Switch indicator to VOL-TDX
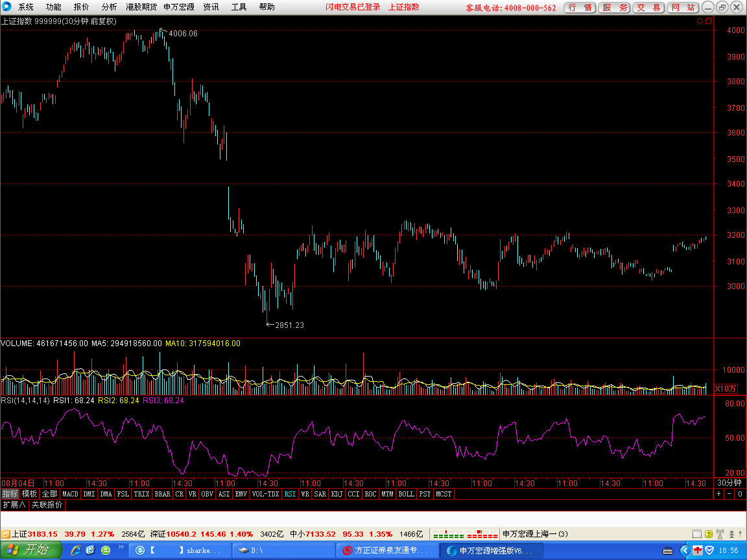The image size is (747, 560). point(265,494)
